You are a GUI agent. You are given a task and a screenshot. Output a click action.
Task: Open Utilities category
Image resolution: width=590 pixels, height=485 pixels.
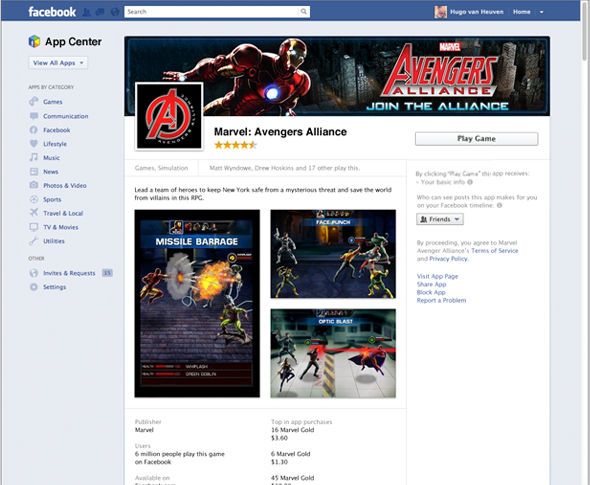coord(54,241)
